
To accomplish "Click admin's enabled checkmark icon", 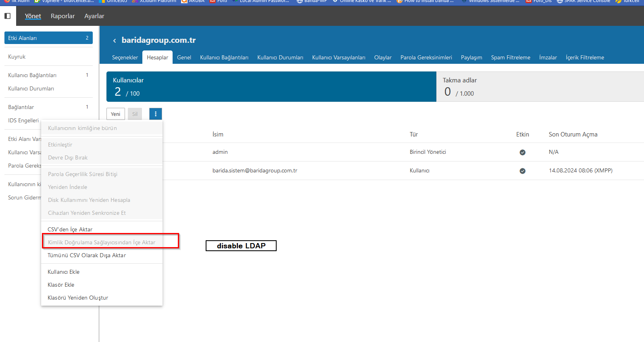I will point(522,152).
